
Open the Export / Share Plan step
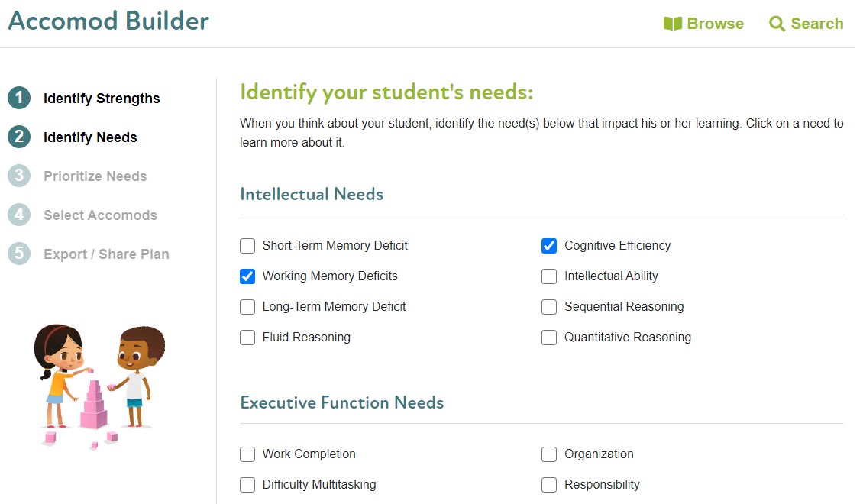pos(106,254)
